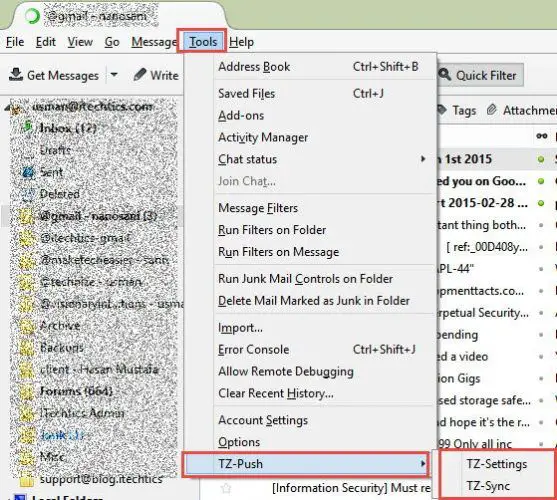Select TZ-Settings submenu item

click(497, 464)
